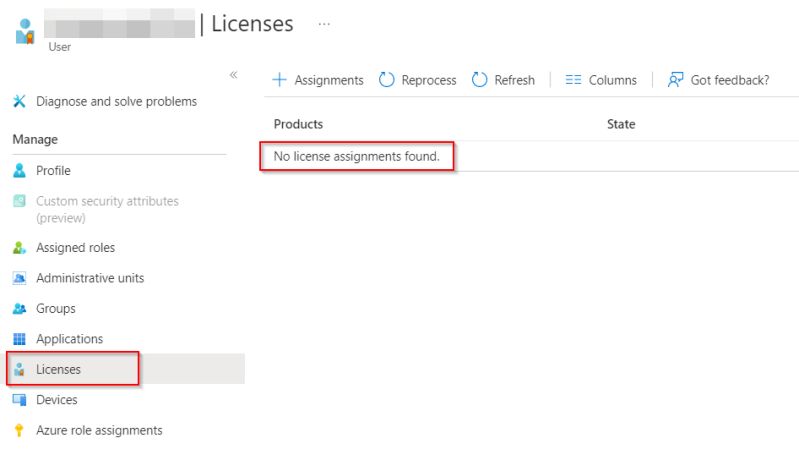Open Assigned roles

point(75,248)
